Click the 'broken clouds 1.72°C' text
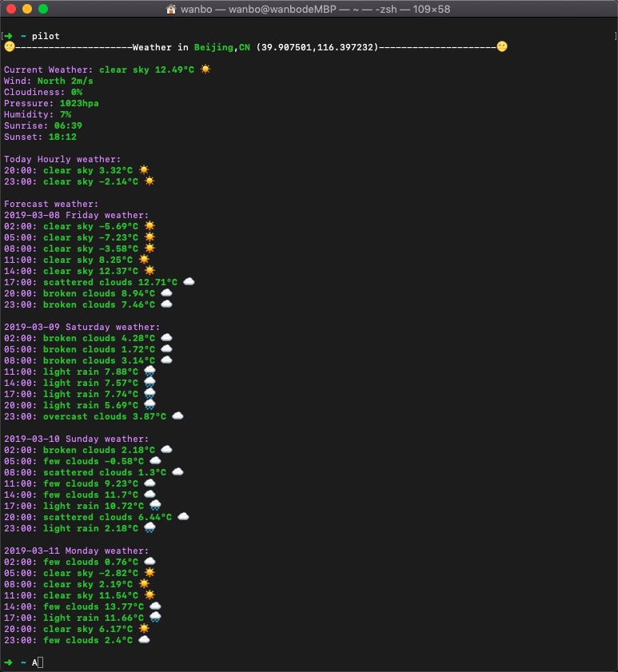The image size is (618, 672). 99,349
